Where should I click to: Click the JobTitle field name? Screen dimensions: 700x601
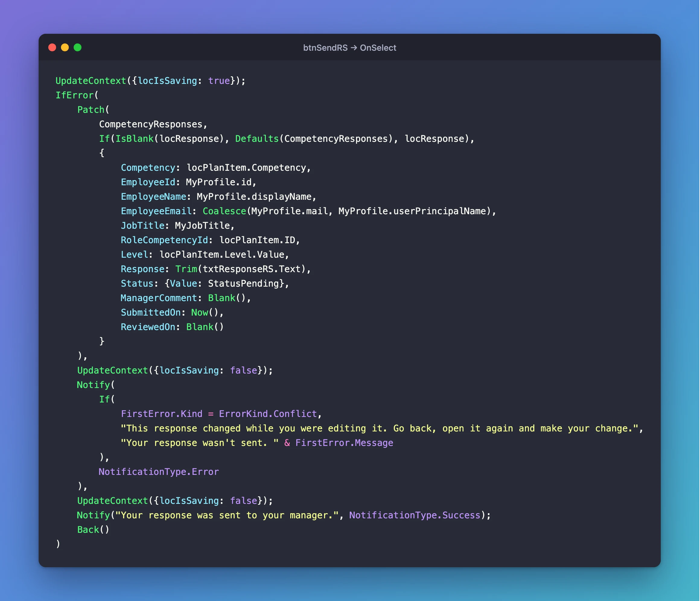point(143,226)
